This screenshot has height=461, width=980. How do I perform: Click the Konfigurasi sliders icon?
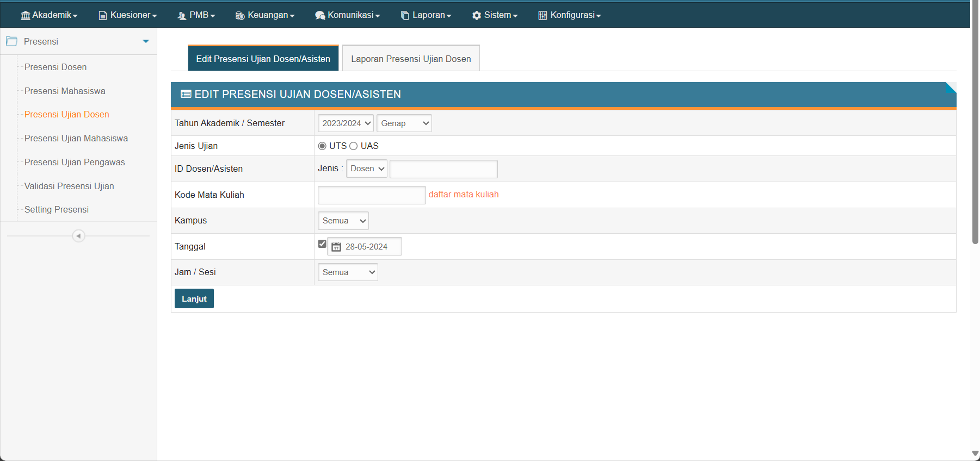click(x=543, y=15)
